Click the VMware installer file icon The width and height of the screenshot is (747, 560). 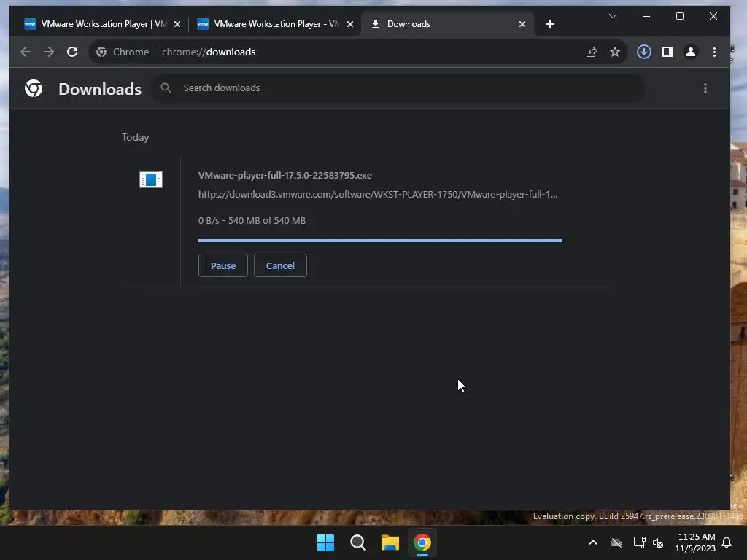[x=150, y=179]
